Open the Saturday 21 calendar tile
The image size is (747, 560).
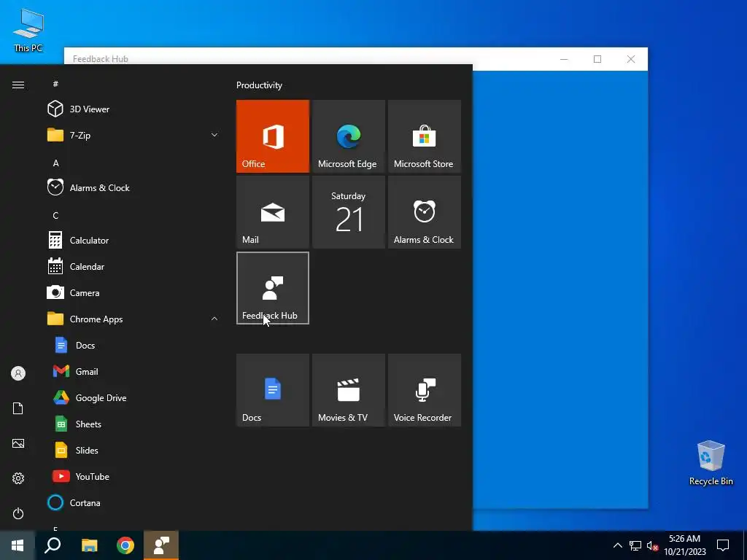[348, 212]
